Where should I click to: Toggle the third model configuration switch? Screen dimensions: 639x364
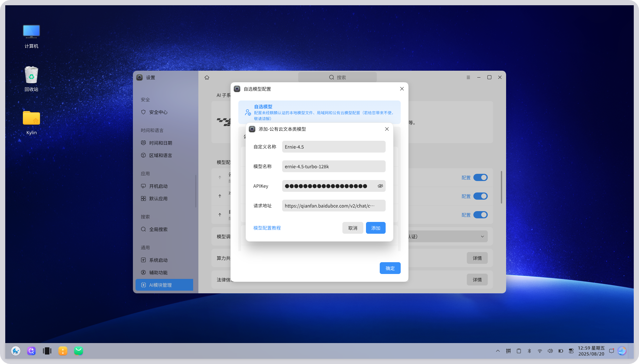pos(480,215)
